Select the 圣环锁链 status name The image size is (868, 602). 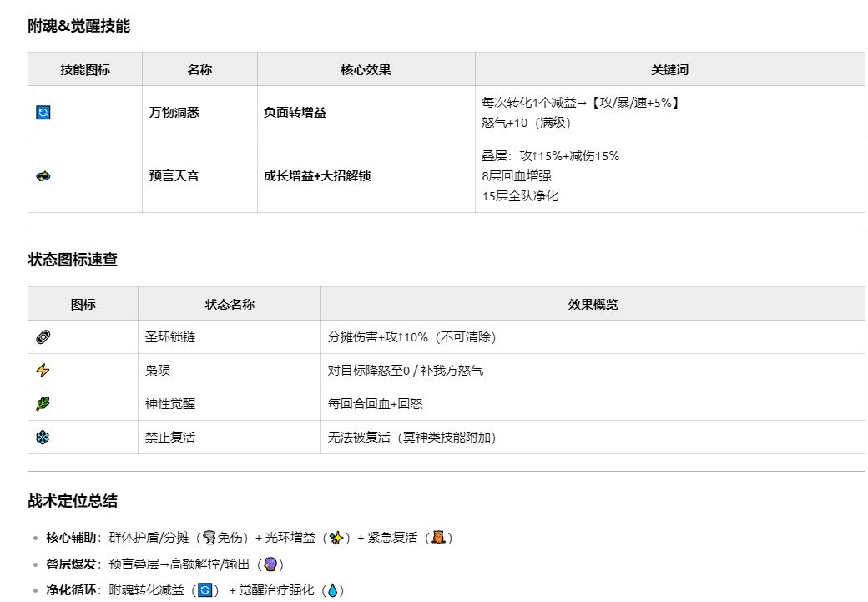tap(170, 336)
